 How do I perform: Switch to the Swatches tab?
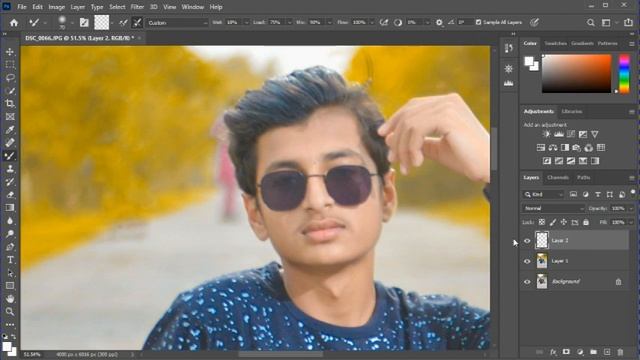(556, 43)
